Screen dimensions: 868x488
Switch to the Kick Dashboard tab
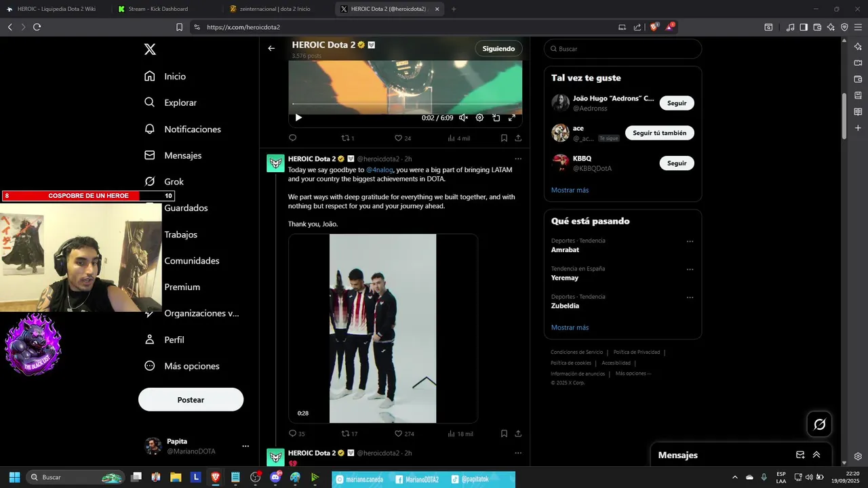163,9
